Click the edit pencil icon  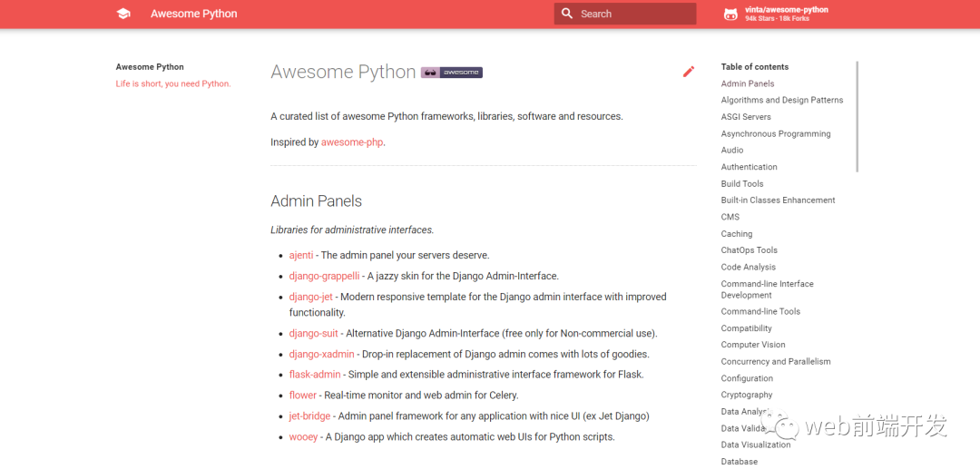688,72
